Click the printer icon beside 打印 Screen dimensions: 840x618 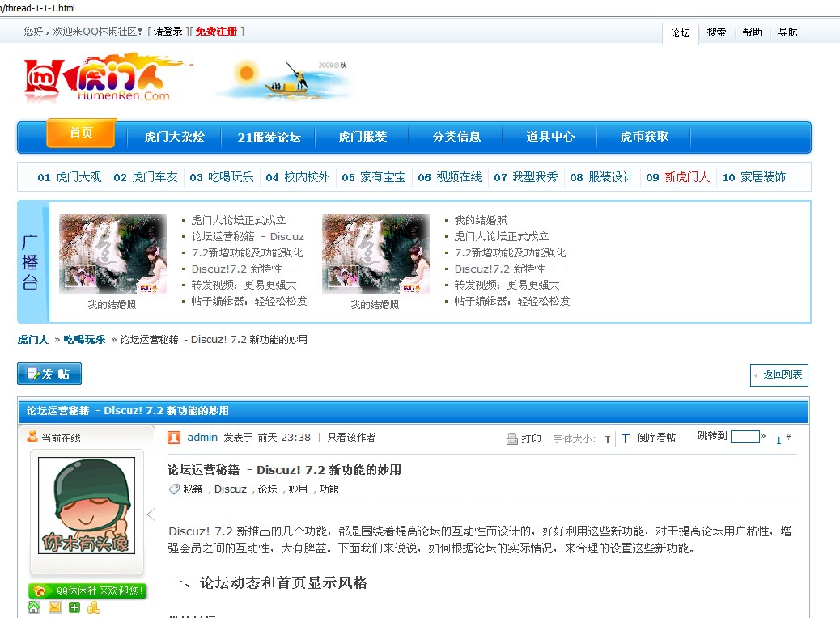(511, 439)
